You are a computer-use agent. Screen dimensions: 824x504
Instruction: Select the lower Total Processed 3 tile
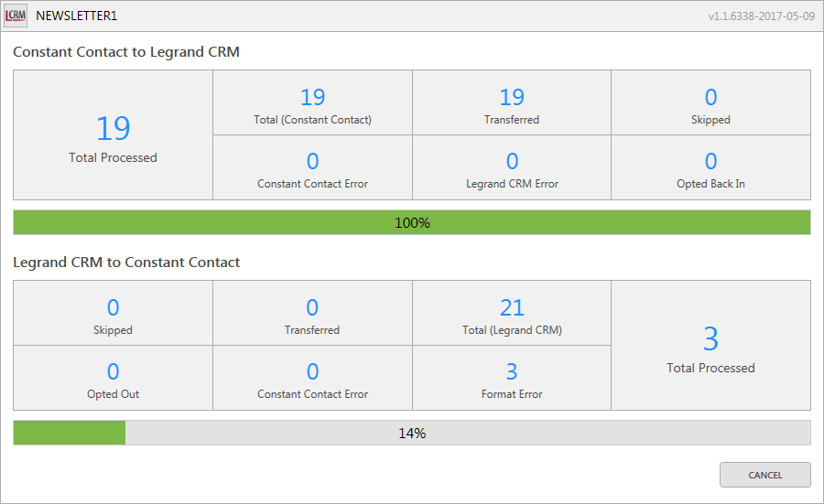coord(710,346)
